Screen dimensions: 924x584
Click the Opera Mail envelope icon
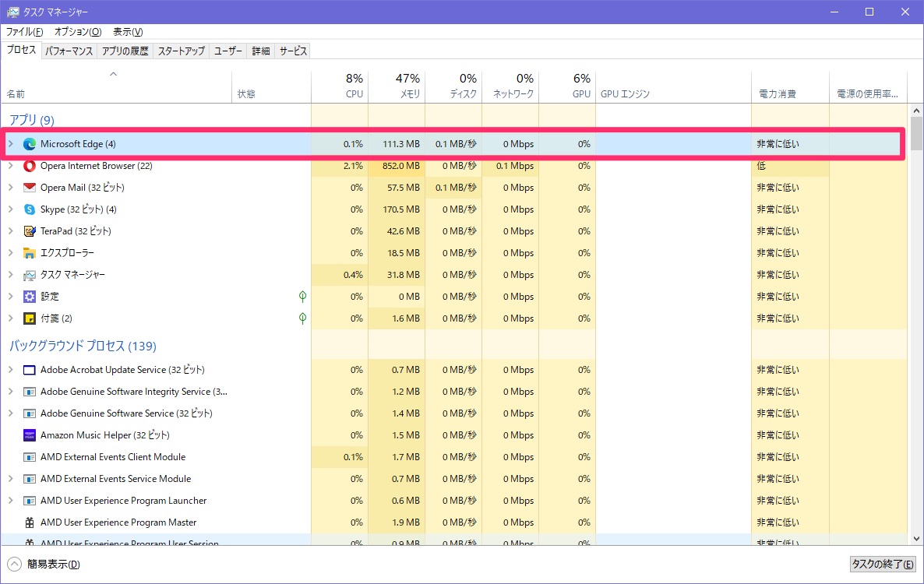30,187
